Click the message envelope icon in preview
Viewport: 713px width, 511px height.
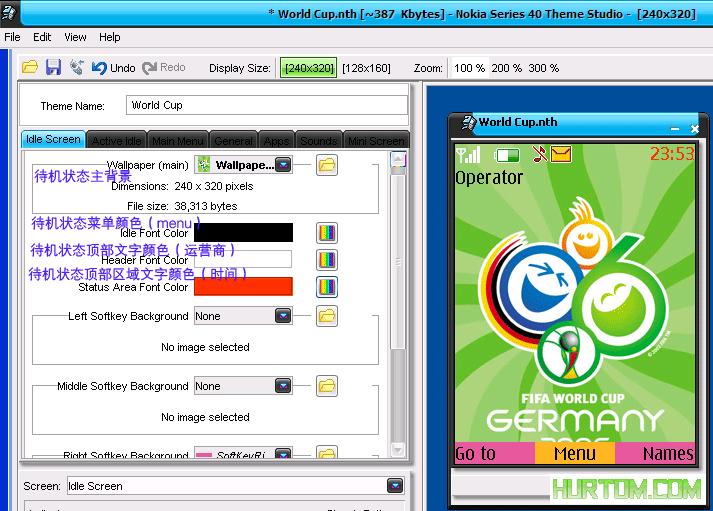(x=561, y=154)
